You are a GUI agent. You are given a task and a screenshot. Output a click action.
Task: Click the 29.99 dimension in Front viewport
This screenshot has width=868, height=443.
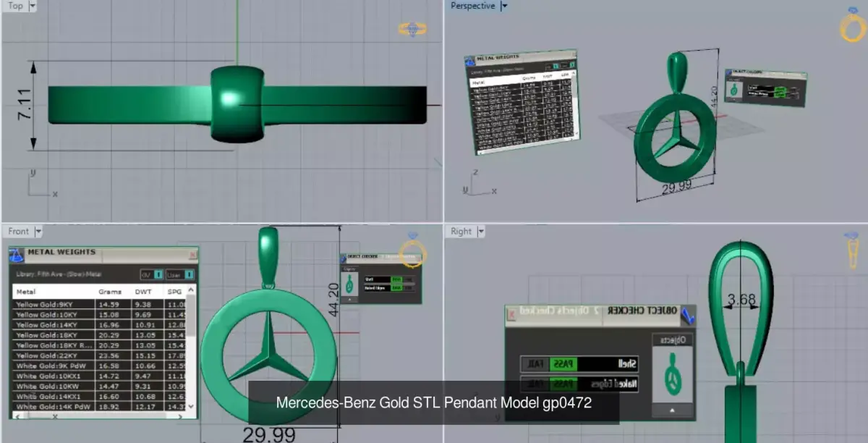click(269, 434)
